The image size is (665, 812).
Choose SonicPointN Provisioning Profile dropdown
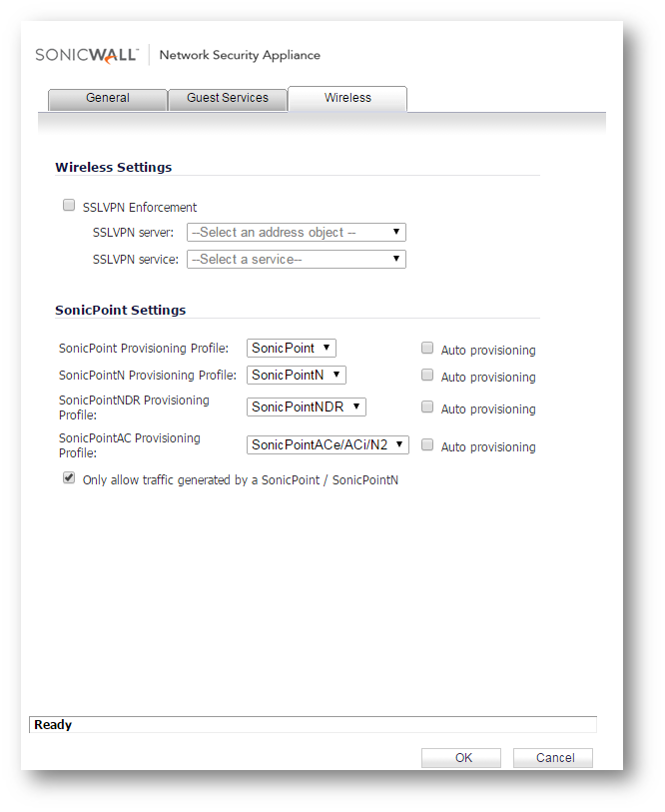[x=297, y=376]
